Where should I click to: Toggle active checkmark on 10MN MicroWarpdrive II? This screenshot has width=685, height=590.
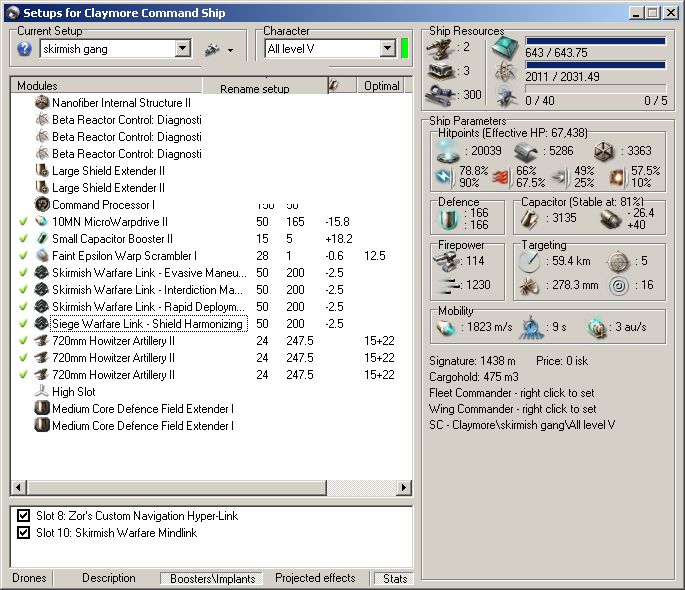coord(24,222)
